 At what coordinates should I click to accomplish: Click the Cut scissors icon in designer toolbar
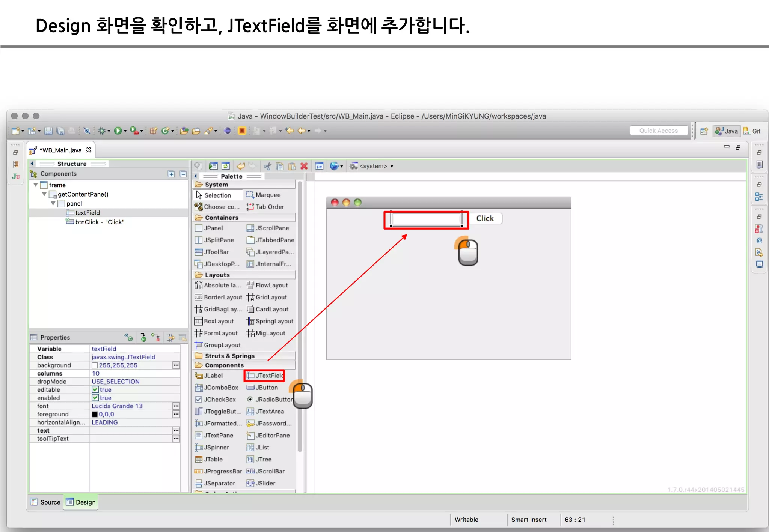[x=267, y=166]
